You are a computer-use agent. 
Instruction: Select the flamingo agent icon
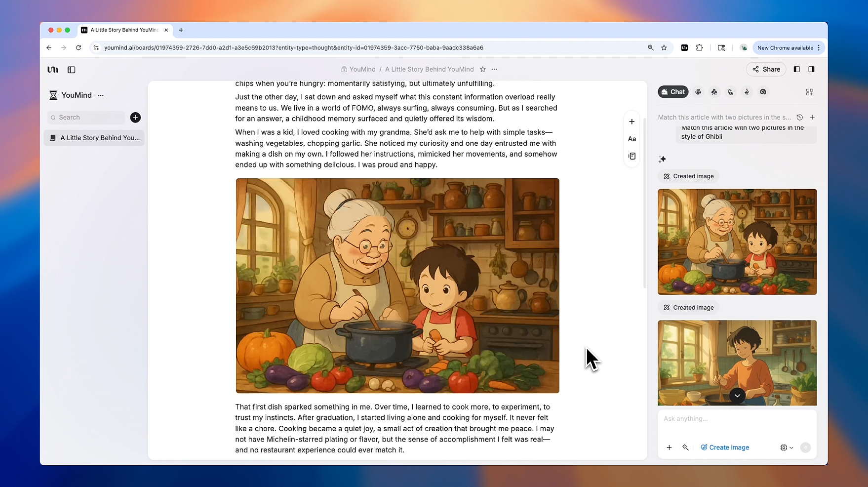pyautogui.click(x=747, y=92)
